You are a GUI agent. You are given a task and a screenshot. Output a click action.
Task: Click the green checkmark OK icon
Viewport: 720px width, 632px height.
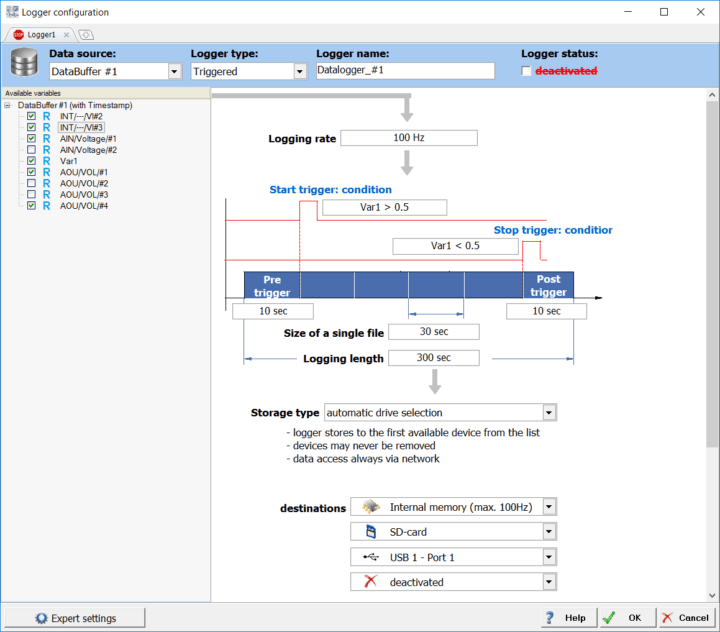point(609,618)
